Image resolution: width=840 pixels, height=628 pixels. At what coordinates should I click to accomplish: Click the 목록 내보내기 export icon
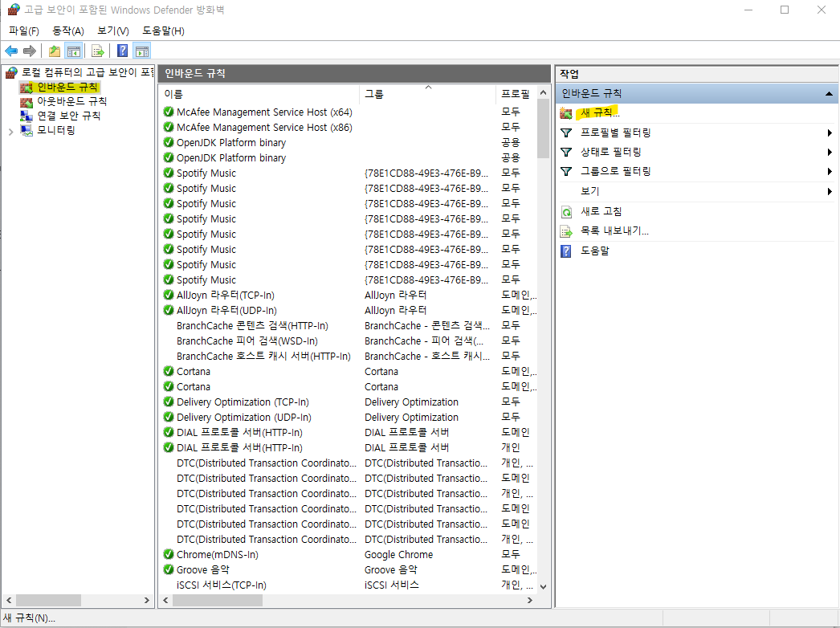tap(566, 231)
